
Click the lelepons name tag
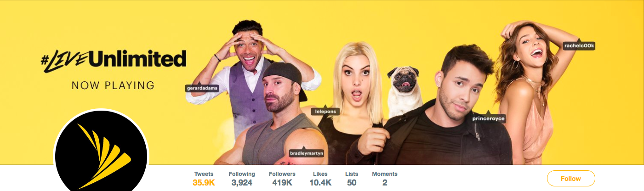(x=325, y=111)
